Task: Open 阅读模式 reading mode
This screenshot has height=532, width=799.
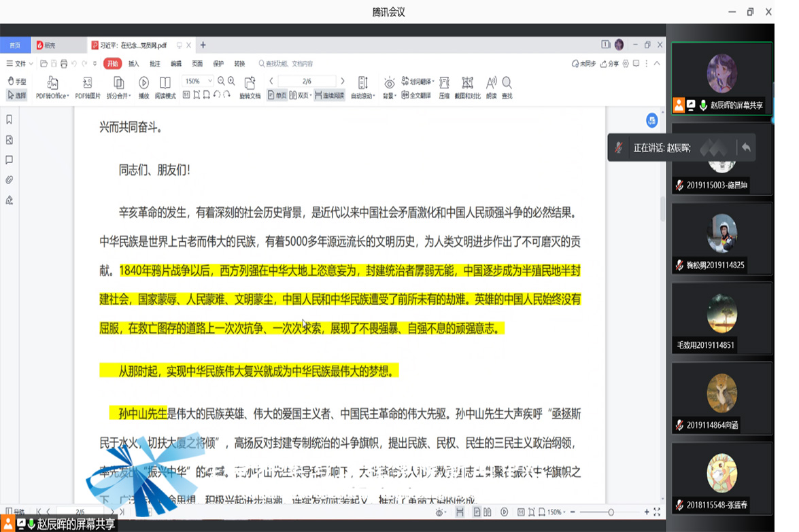Action: click(165, 83)
